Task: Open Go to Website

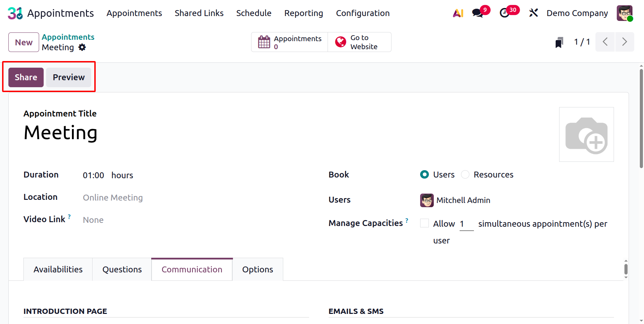Action: 360,42
